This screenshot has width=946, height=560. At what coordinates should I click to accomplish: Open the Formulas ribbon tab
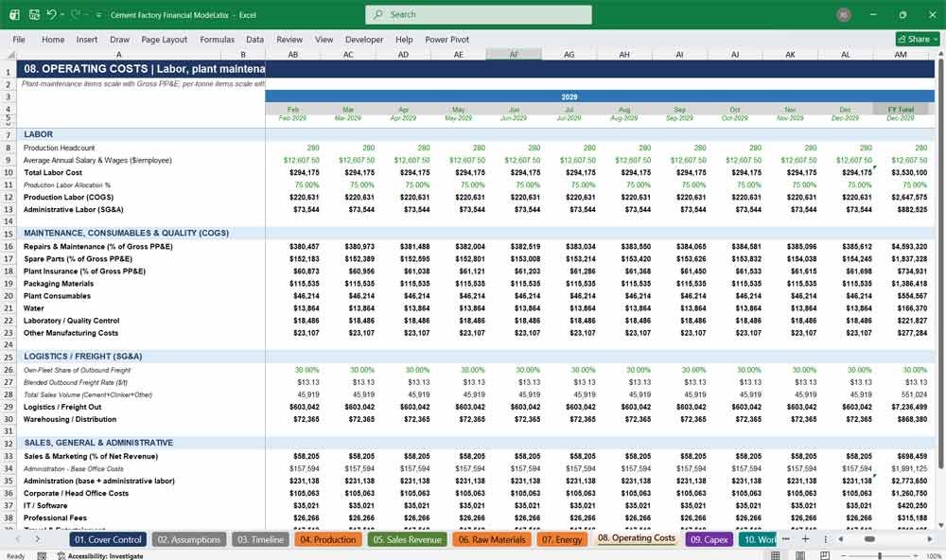(x=218, y=39)
